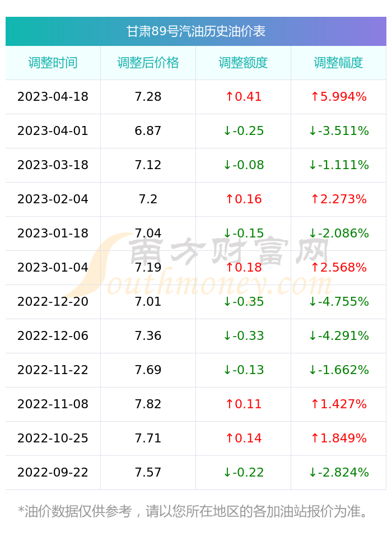
Task: Click the green ↓-2.824% percentage
Action: click(338, 473)
